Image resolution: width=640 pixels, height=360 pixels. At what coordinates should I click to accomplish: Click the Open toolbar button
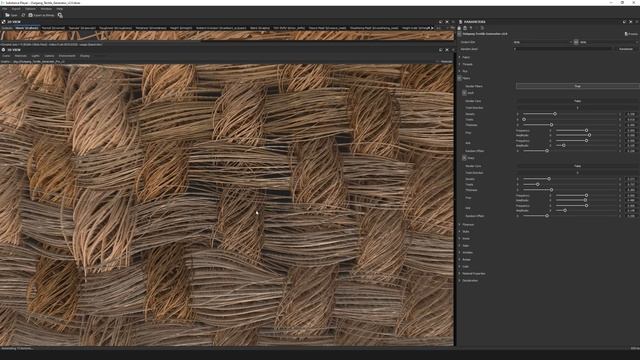pyautogui.click(x=11, y=15)
